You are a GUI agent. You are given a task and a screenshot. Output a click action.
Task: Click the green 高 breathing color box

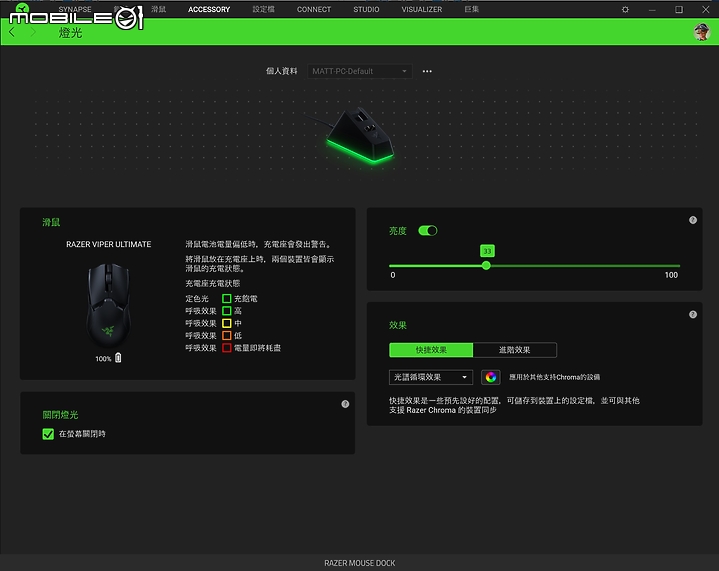pyautogui.click(x=227, y=311)
